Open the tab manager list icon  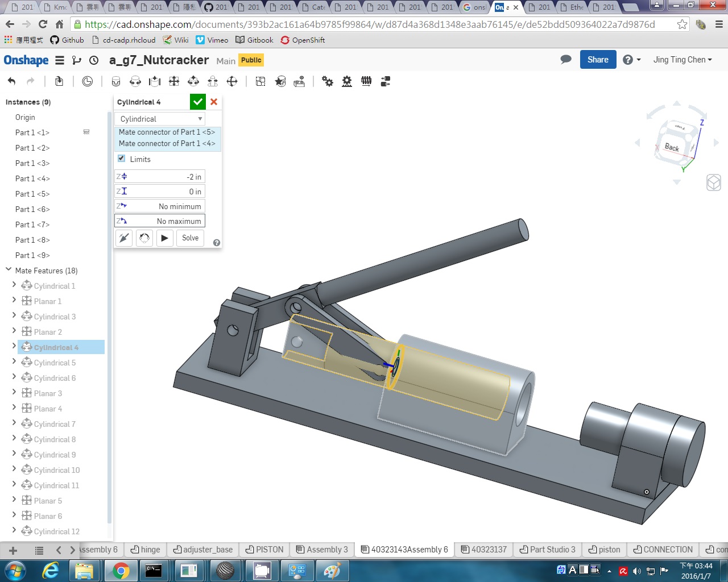point(39,550)
